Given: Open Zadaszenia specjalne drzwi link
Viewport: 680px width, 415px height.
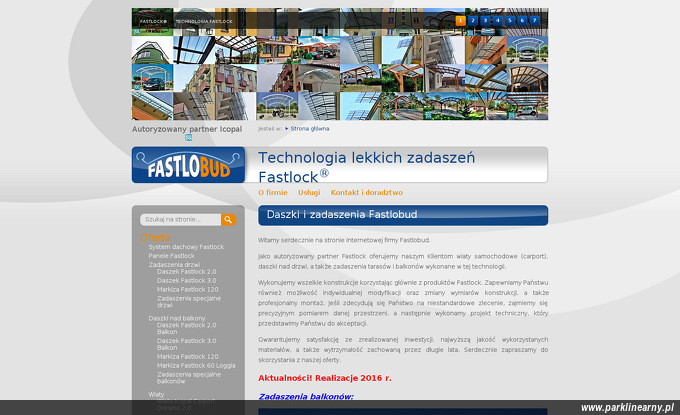Looking at the screenshot, I should pyautogui.click(x=189, y=301).
